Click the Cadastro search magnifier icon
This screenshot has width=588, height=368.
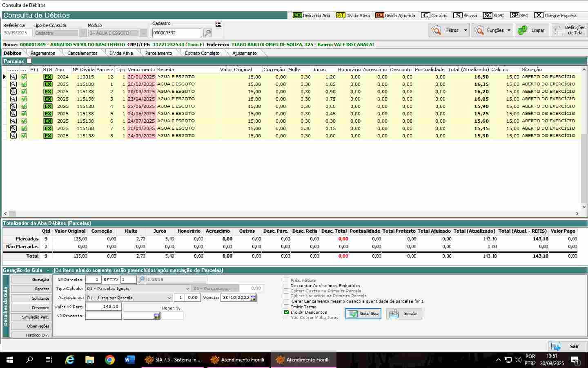(207, 33)
